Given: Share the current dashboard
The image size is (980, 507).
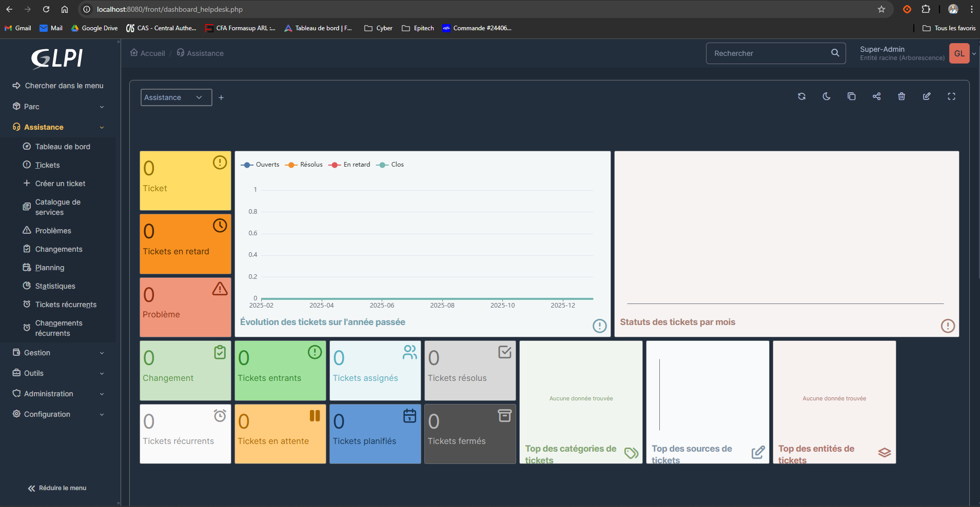Looking at the screenshot, I should coord(876,96).
